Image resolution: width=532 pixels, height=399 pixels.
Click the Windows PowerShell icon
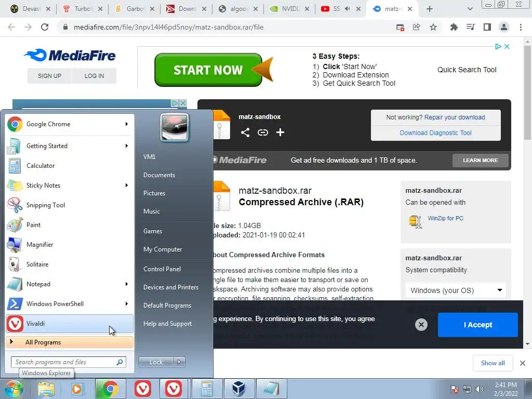click(x=15, y=303)
